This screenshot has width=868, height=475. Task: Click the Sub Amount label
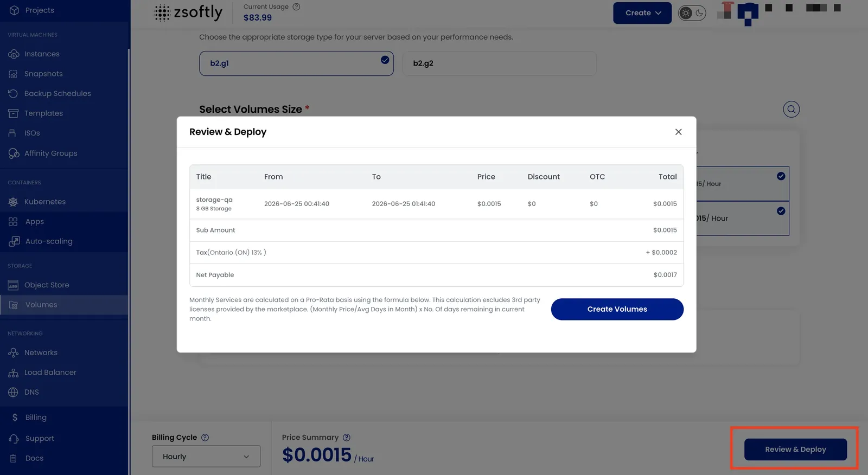pos(215,230)
